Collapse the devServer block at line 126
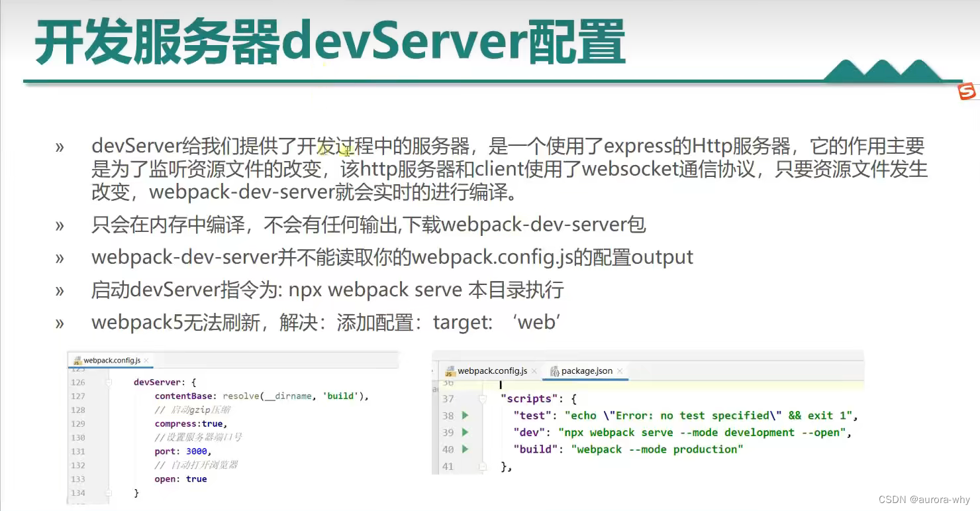Screen dimensions: 980x511 109,382
